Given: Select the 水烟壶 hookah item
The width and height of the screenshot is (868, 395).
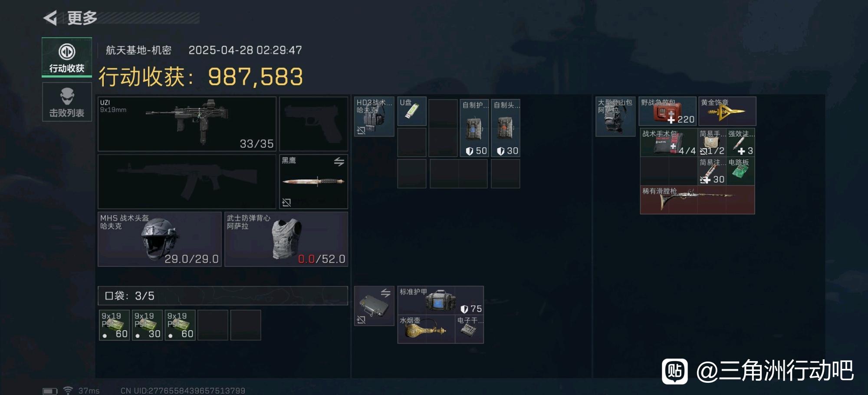Looking at the screenshot, I should pyautogui.click(x=426, y=329).
